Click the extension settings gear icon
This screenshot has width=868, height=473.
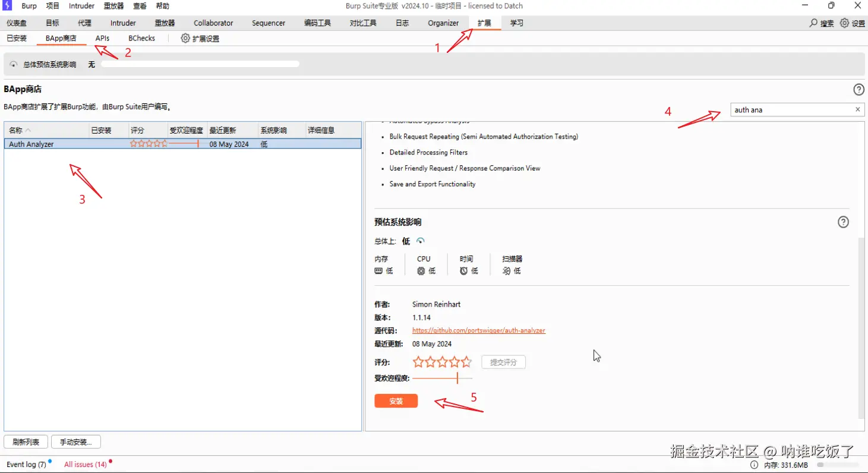tap(185, 38)
